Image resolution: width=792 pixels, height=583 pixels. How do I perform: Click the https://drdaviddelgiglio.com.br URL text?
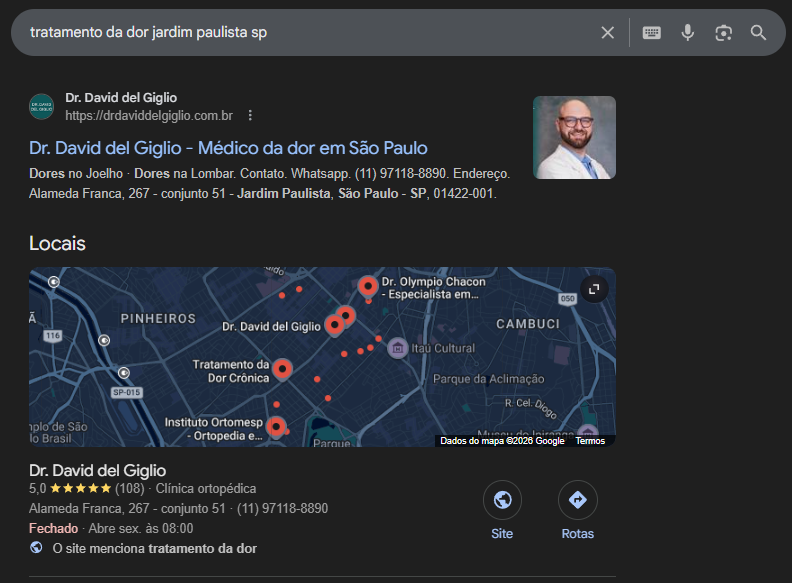coord(149,116)
